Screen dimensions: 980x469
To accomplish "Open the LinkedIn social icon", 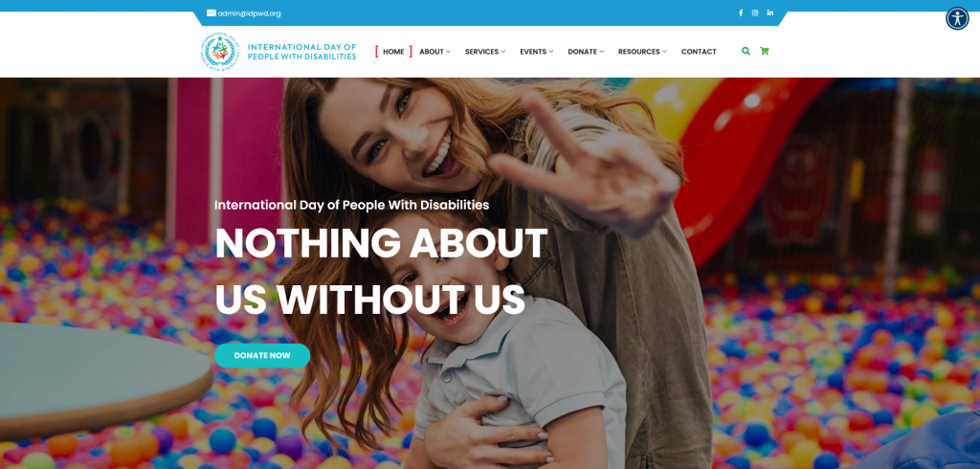I will pos(770,13).
